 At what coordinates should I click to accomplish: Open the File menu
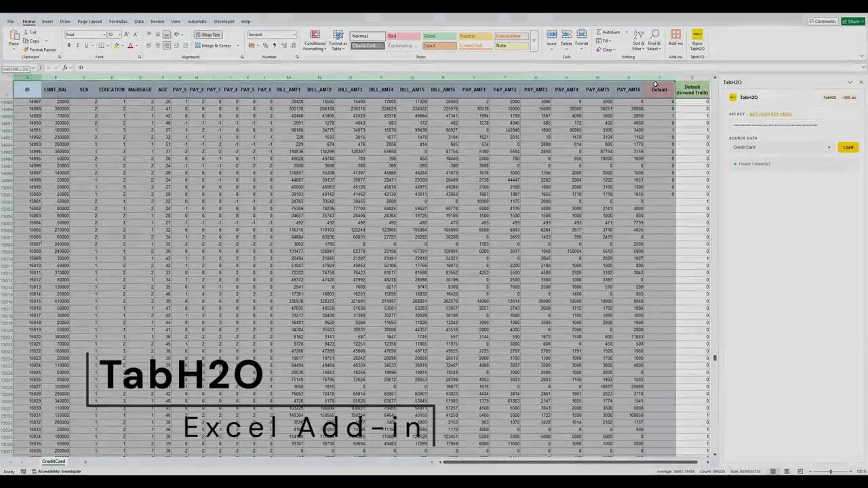(11, 22)
